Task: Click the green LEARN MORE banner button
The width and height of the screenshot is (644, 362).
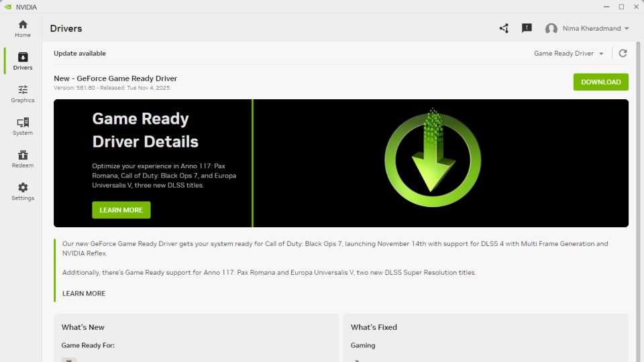Action: click(121, 210)
